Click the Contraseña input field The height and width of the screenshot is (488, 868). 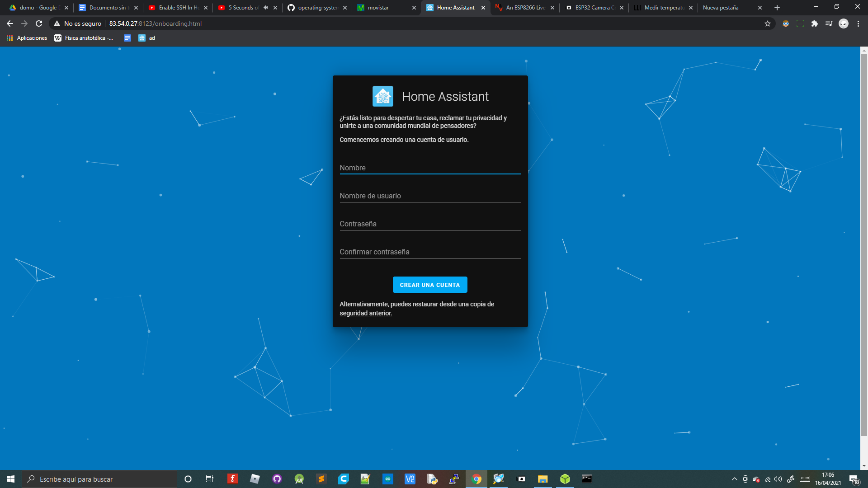pos(429,224)
